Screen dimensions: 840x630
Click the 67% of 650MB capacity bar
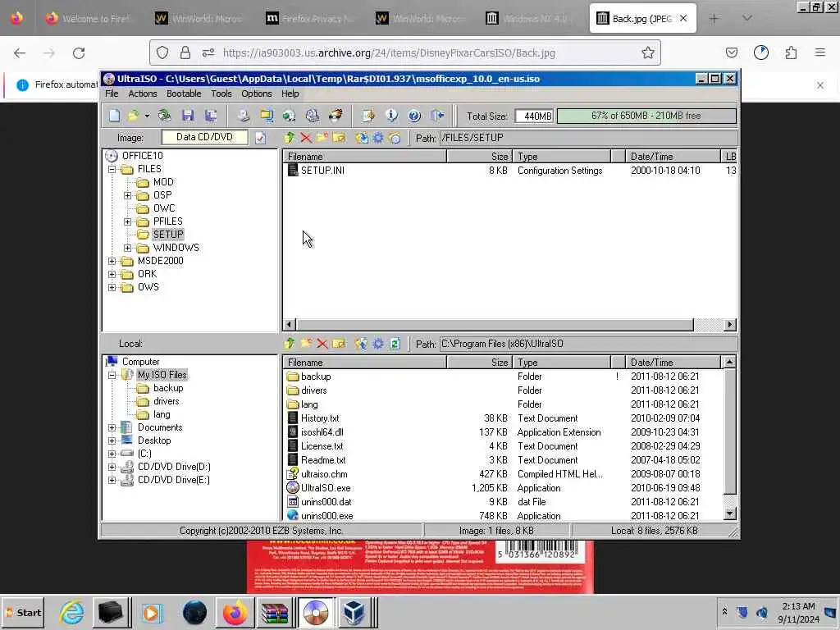646,116
